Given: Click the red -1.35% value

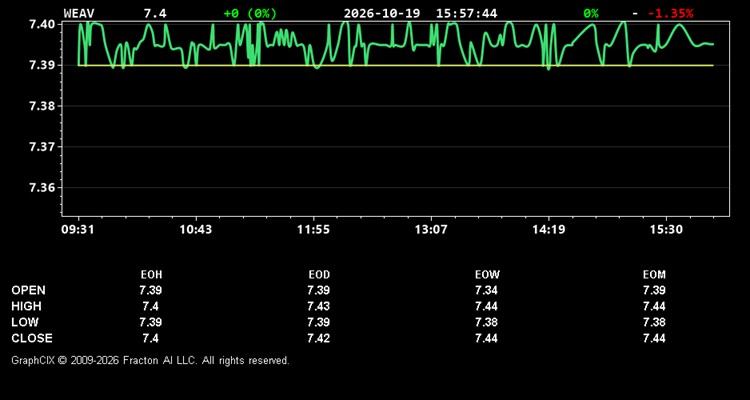Looking at the screenshot, I should pos(670,13).
